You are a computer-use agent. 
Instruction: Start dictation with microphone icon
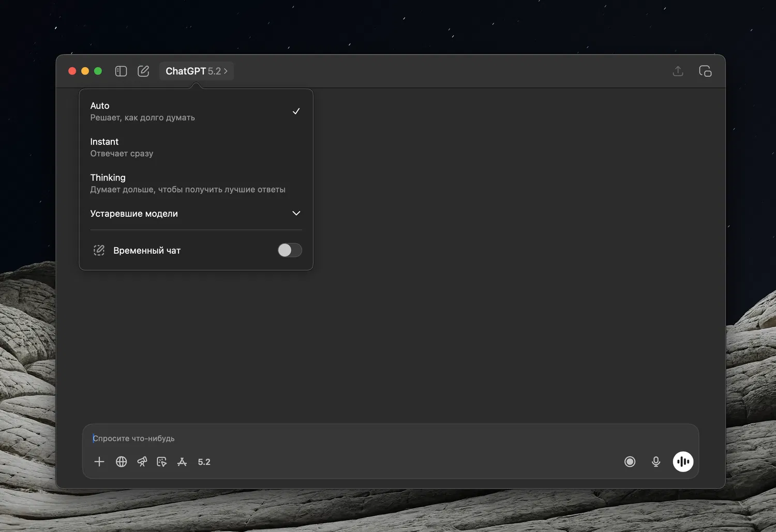tap(656, 462)
